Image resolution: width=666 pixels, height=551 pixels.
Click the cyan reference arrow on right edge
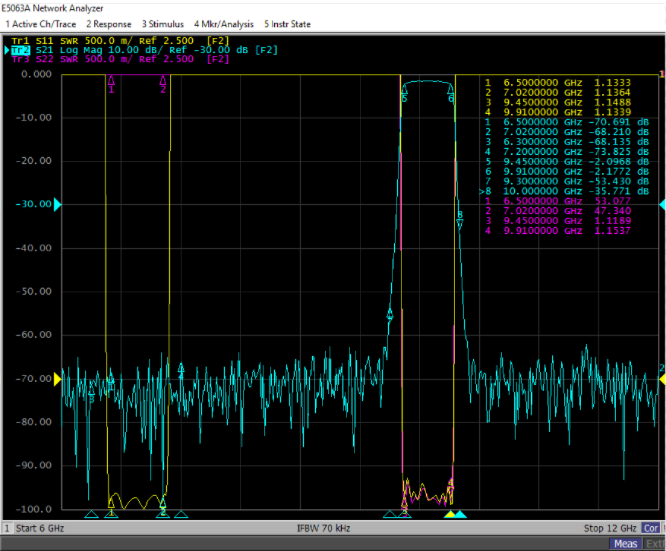coord(661,204)
